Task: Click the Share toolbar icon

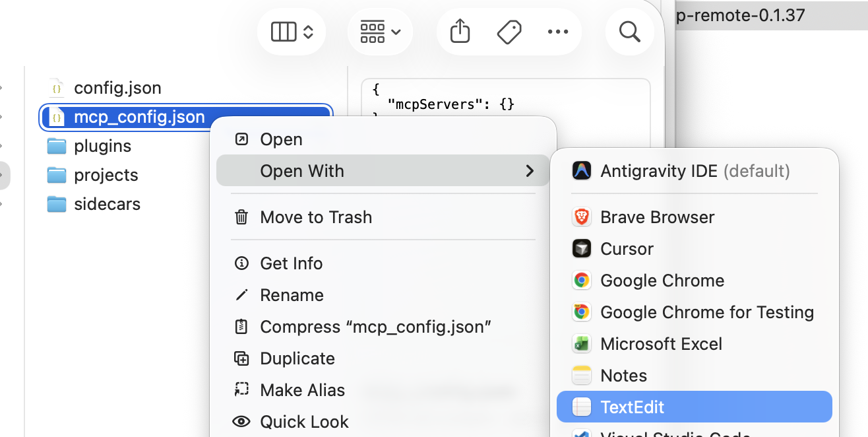Action: (x=460, y=31)
